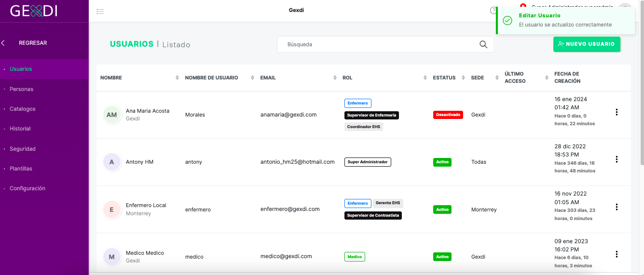Click the E avatar of Enfermero Local
Image resolution: width=644 pixels, height=275 pixels.
coord(112,210)
